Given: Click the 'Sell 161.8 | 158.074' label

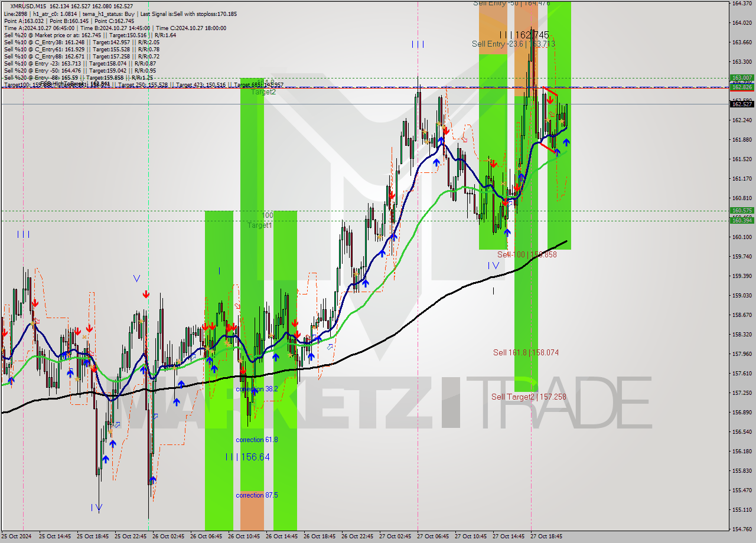Looking at the screenshot, I should click(x=526, y=352).
